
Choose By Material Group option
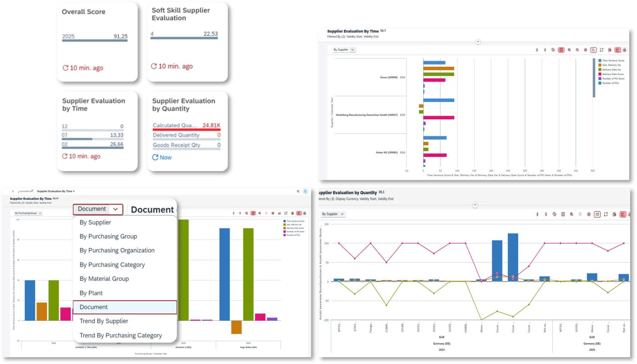(104, 279)
